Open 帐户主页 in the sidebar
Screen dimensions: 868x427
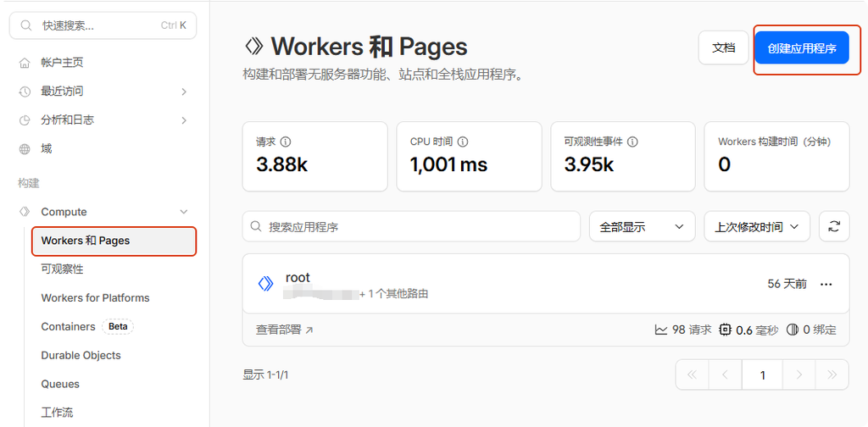pyautogui.click(x=62, y=63)
